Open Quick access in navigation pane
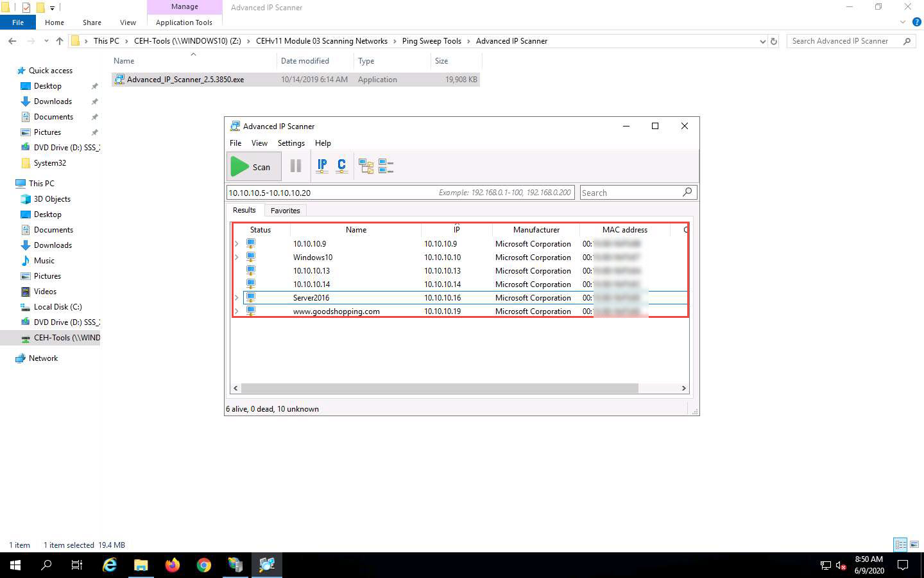The image size is (924, 578). 50,71
